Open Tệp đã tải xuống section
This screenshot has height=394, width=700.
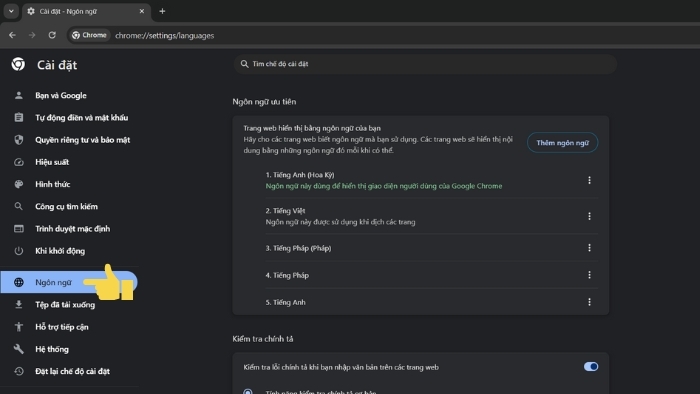pos(65,305)
